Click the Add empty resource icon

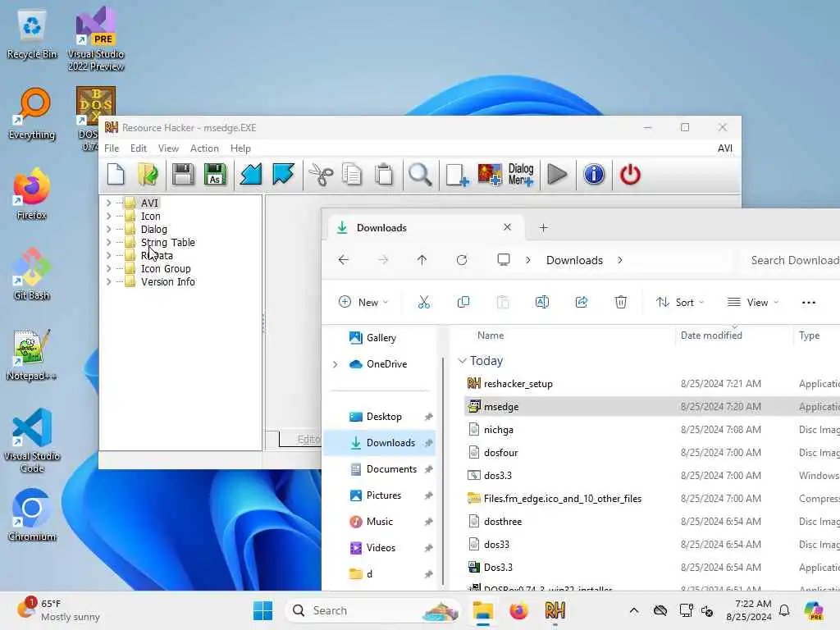[457, 175]
